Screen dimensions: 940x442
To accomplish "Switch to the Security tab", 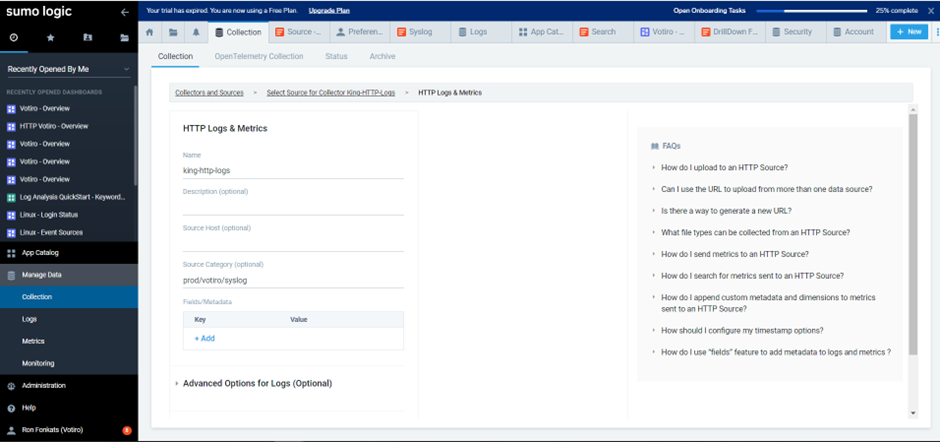I will pos(797,32).
